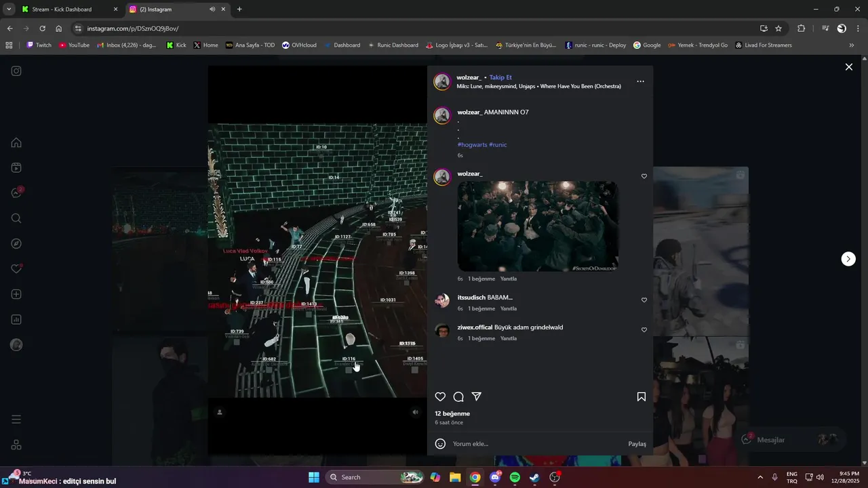Open Instagram Messages sidebar icon
This screenshot has width=868, height=488.
(x=16, y=193)
